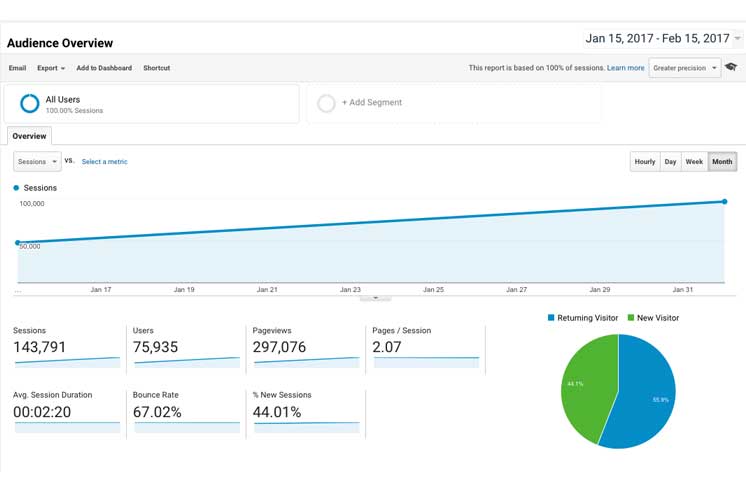746x492 pixels.
Task: Click the All Users donut icon
Action: [29, 103]
